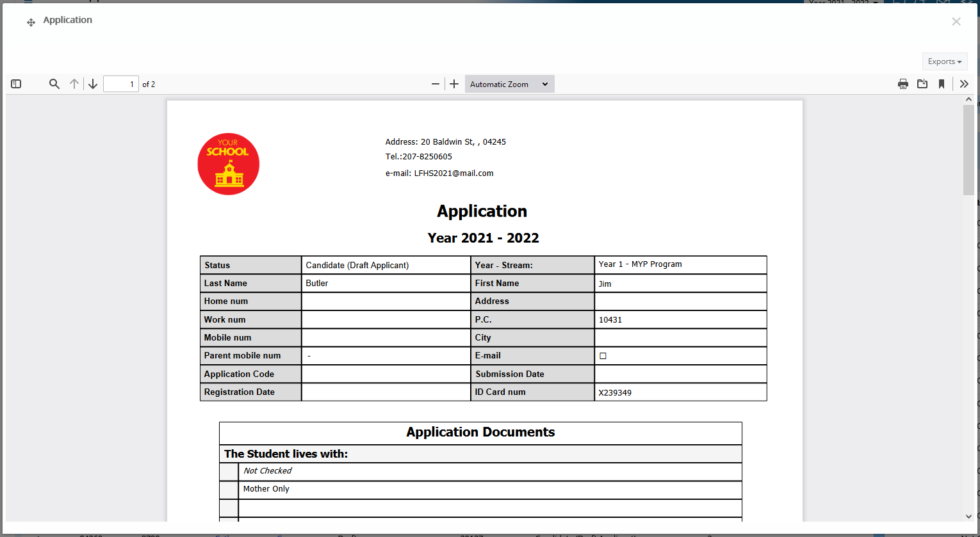Click the 'Year 1 - MYP Program' cell

(680, 265)
